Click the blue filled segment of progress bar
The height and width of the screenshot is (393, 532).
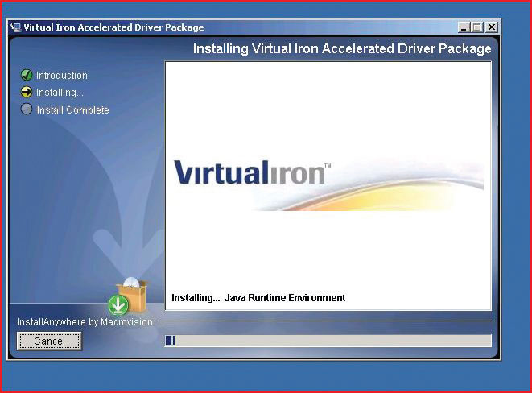(170, 341)
